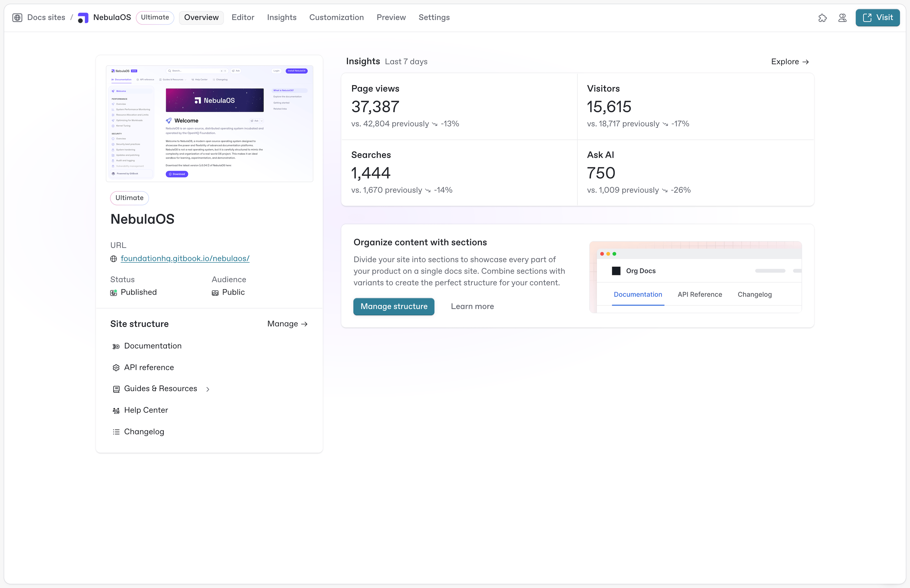Click the API reference gear-code icon
The height and width of the screenshot is (588, 910).
pyautogui.click(x=116, y=367)
